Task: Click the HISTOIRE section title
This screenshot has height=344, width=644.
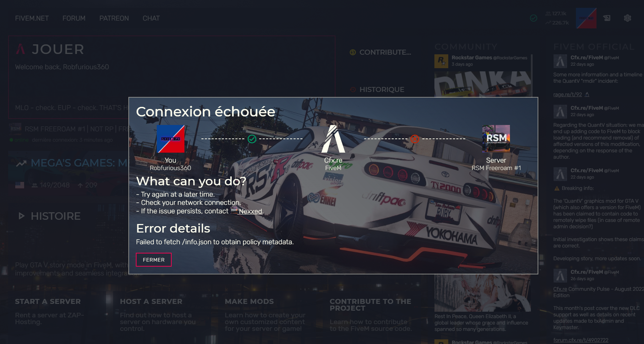Action: 56,216
